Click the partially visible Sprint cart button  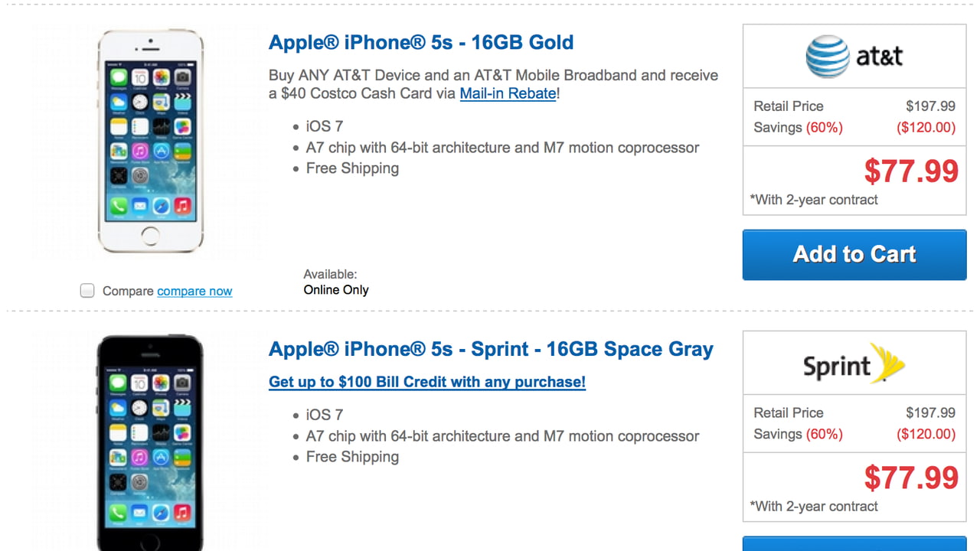pyautogui.click(x=854, y=543)
